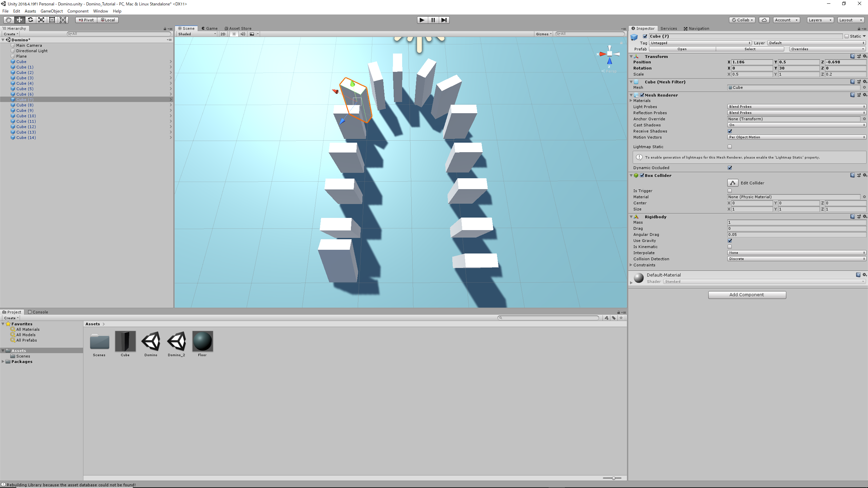Toggle the Static checkbox for Cube (7)
Image resolution: width=868 pixels, height=488 pixels.
tap(847, 36)
